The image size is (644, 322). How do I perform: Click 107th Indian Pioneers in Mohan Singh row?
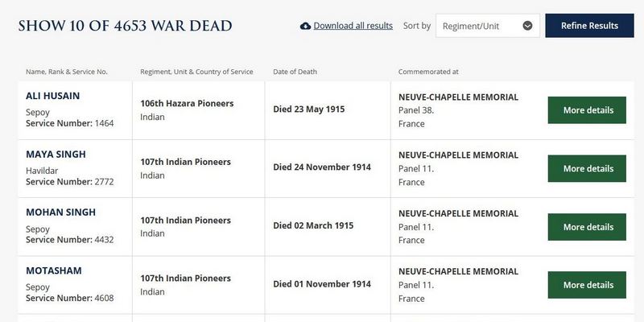(186, 220)
